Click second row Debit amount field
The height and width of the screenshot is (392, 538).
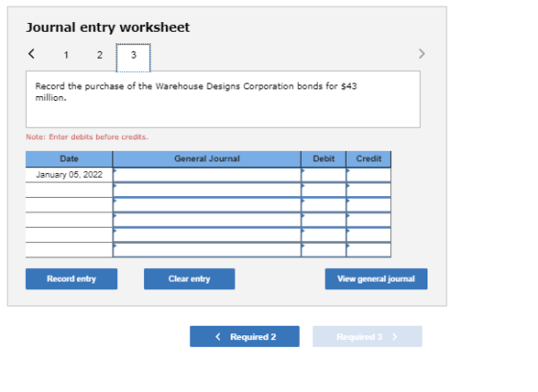324,190
